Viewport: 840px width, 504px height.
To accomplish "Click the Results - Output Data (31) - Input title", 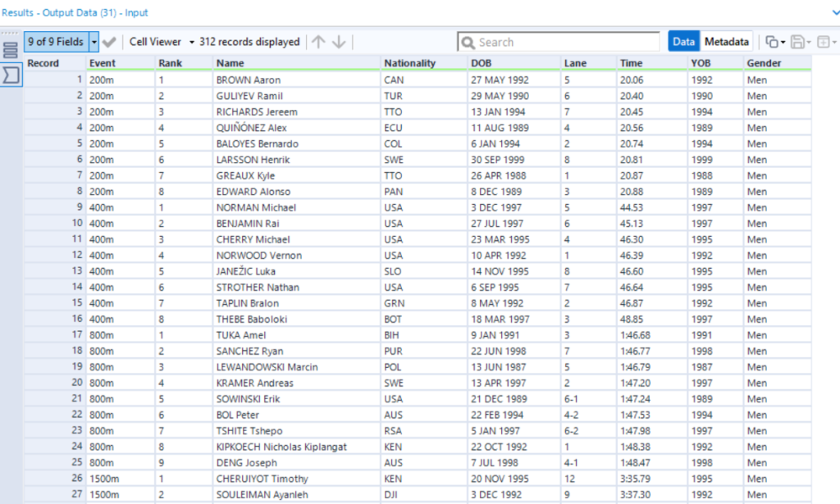I will (75, 12).
